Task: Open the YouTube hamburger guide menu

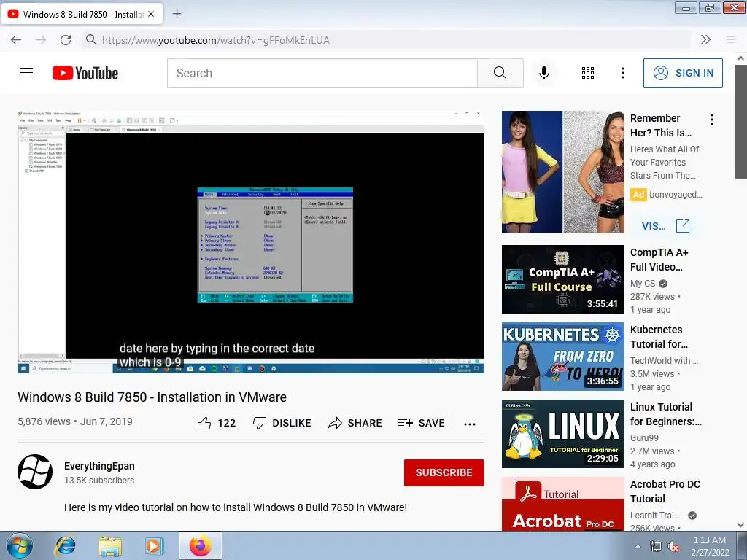Action: (x=26, y=73)
